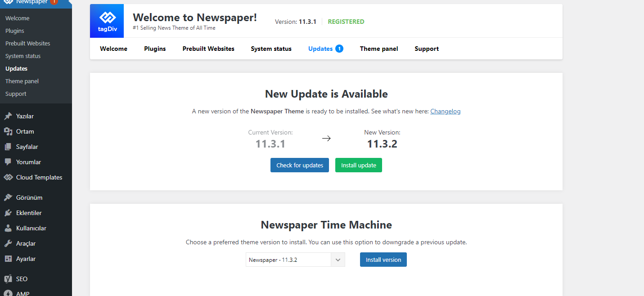644x296 pixels.
Task: Click the Yorumlar comment bubble icon
Action: tap(8, 162)
